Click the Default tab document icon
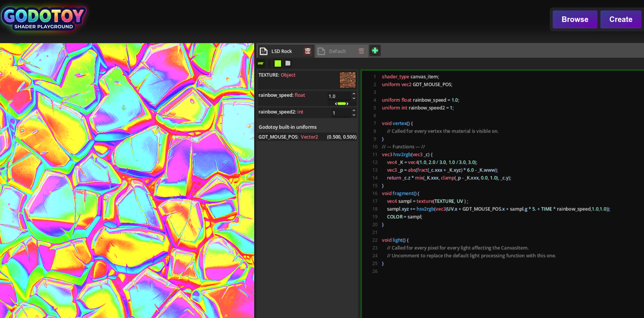 pos(321,51)
